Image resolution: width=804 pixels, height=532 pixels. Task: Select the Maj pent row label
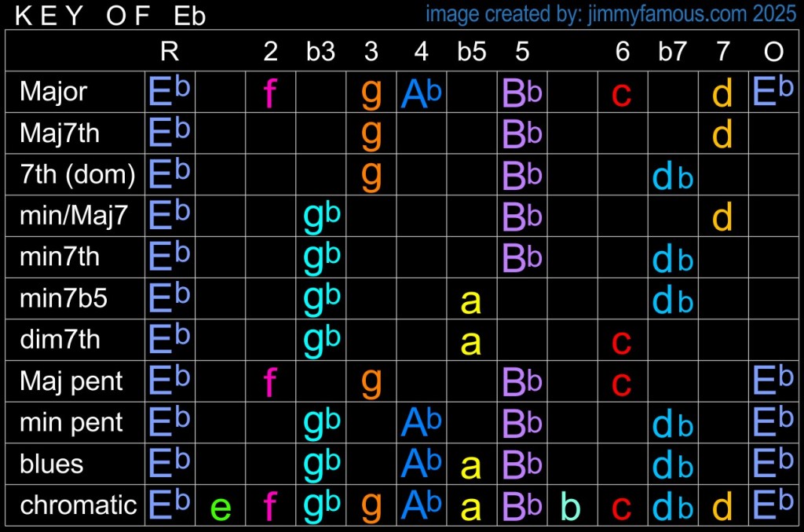coord(71,381)
